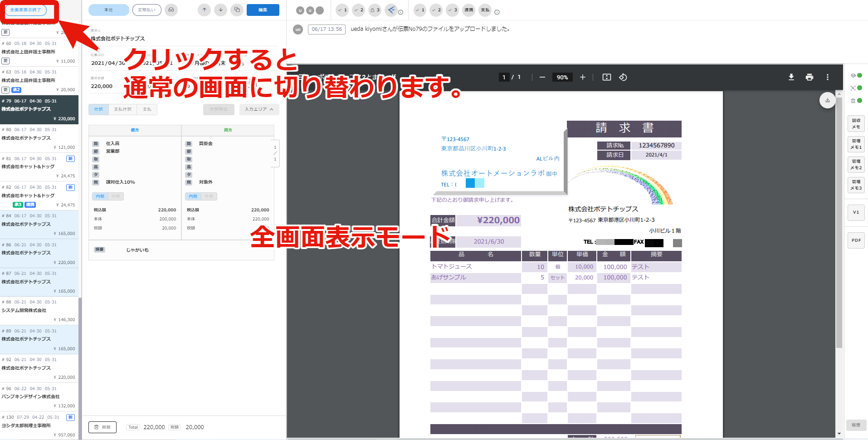
Task: Click the info icon after 支払 badge
Action: [x=497, y=12]
